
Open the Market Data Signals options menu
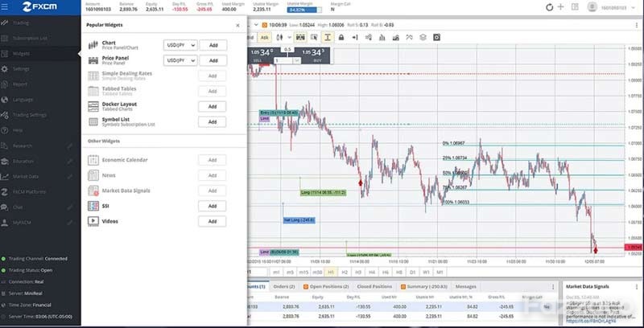(637, 286)
